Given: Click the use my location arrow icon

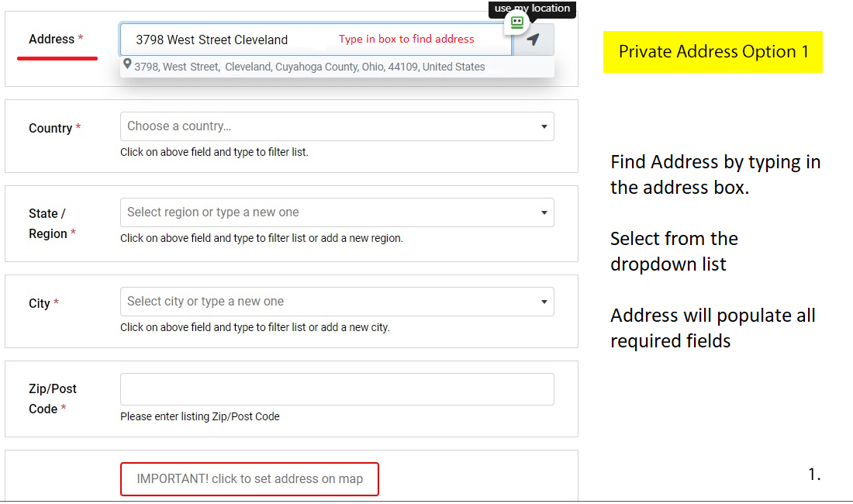Looking at the screenshot, I should pos(534,40).
